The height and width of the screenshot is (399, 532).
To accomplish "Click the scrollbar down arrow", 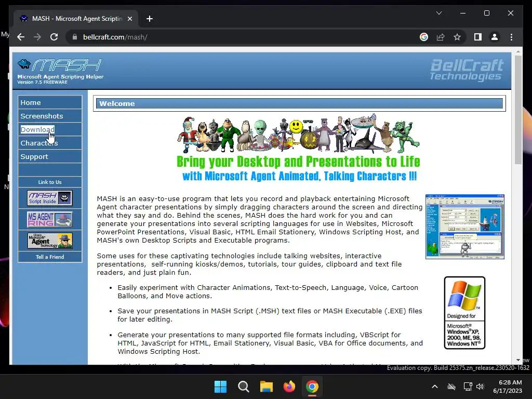I will tap(518, 360).
